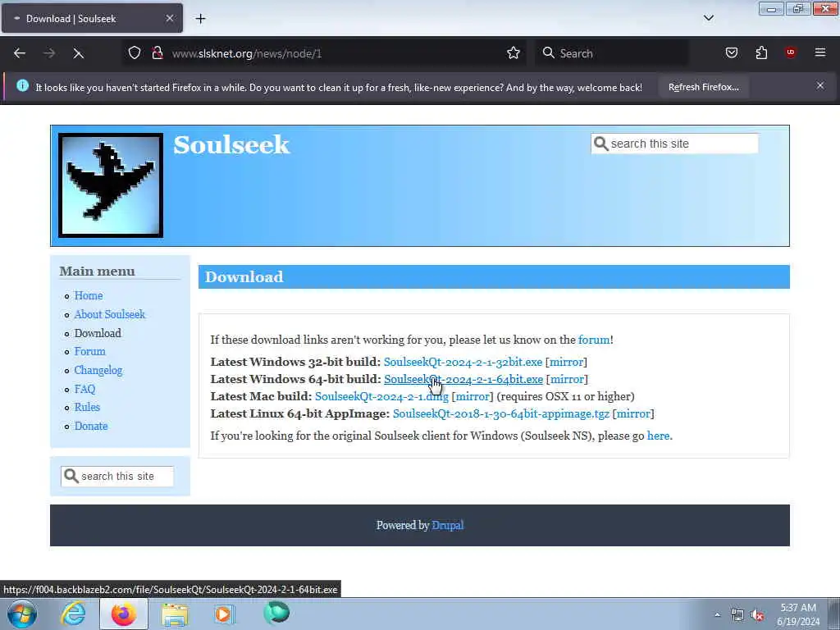Open Windows Explorer folder from taskbar
Screen dimensions: 840x630
(x=176, y=614)
